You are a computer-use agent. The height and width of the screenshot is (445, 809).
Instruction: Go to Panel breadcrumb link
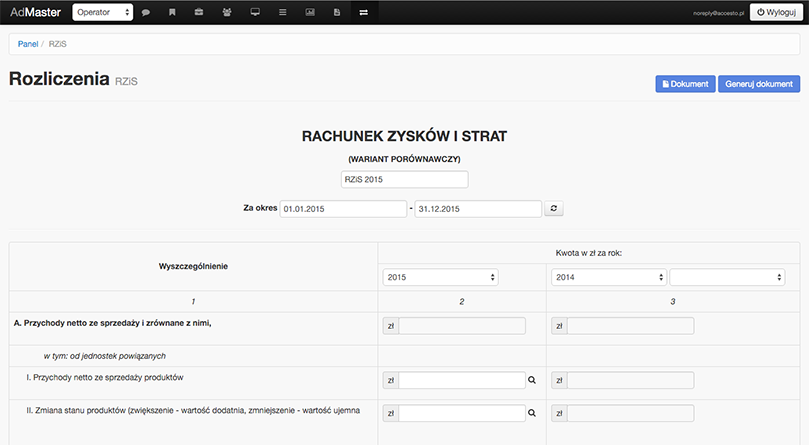(28, 44)
